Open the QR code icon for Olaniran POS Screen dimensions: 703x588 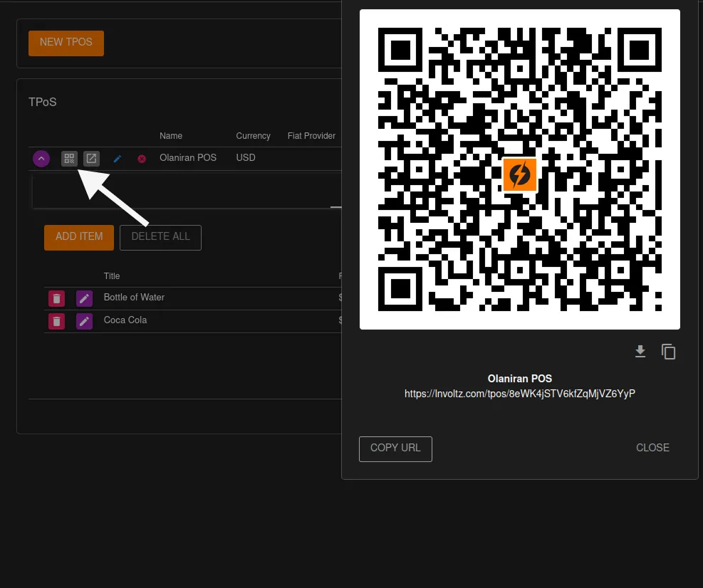(69, 158)
